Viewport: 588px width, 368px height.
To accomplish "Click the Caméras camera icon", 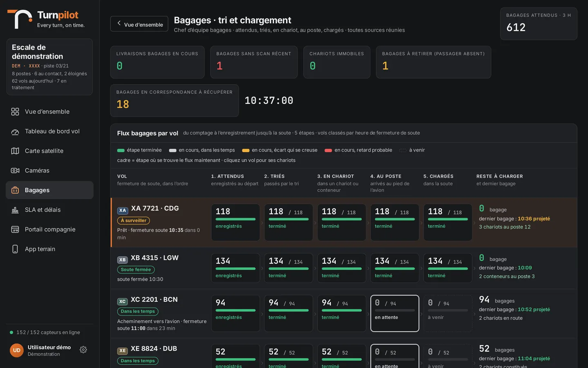I will click(x=15, y=171).
